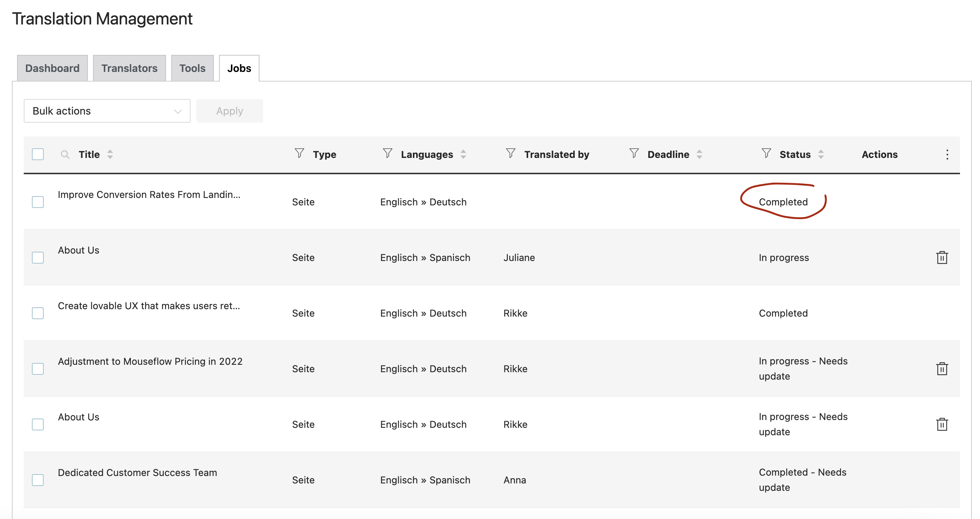Click translator name Juliane

(519, 258)
